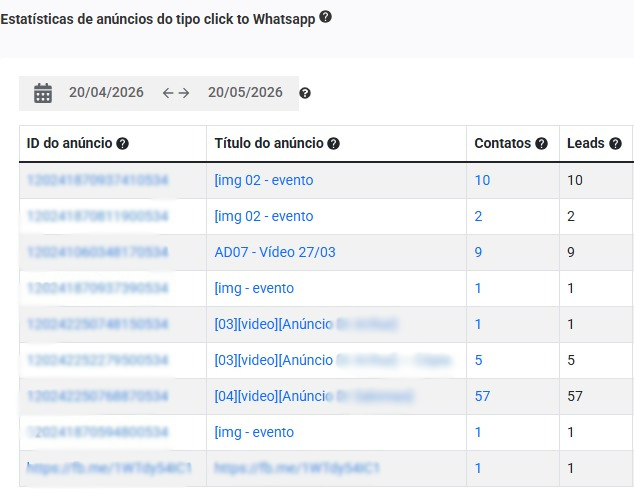
Task: Select the end date 20/05/2026 field
Action: (x=245, y=92)
